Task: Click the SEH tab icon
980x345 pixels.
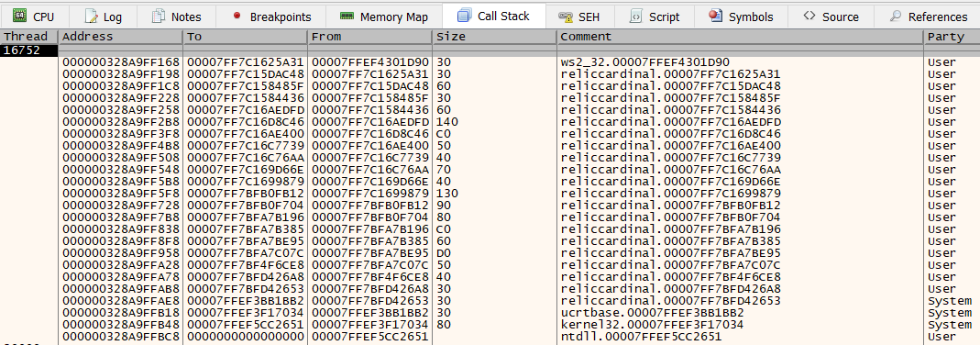Action: click(x=567, y=17)
